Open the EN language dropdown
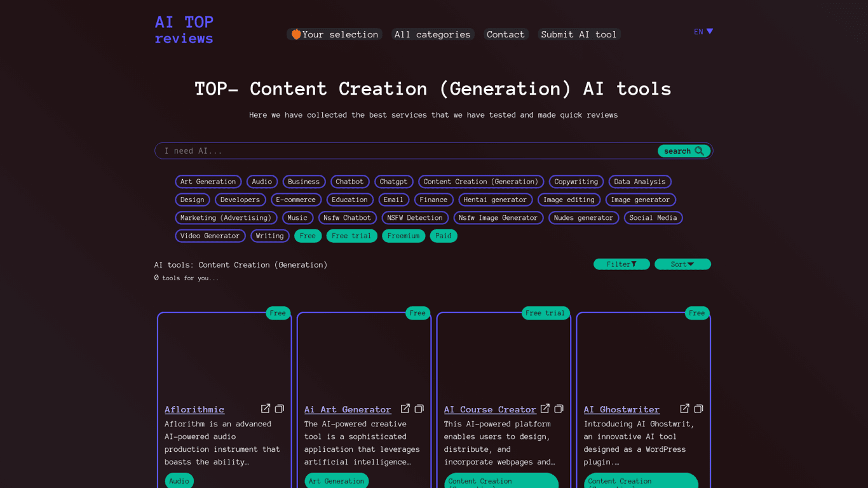 point(703,32)
